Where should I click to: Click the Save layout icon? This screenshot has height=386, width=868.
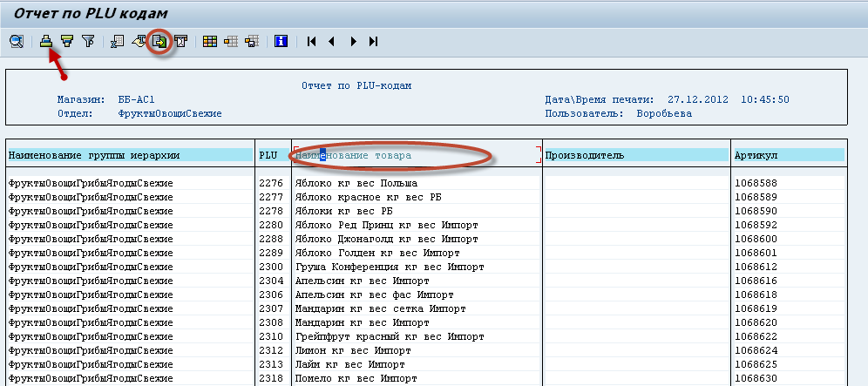[x=253, y=42]
